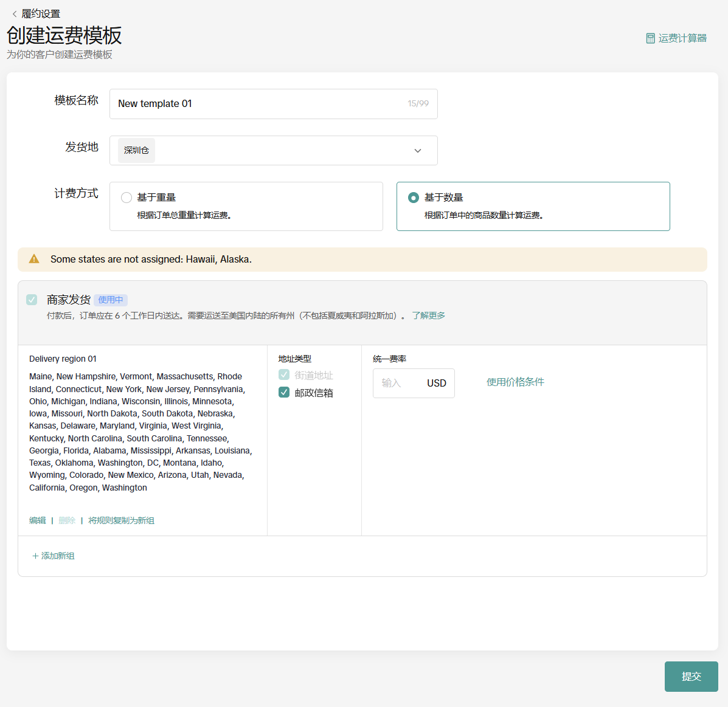728x707 pixels.
Task: Click the 深圳仓 warehouse tag
Action: click(136, 150)
